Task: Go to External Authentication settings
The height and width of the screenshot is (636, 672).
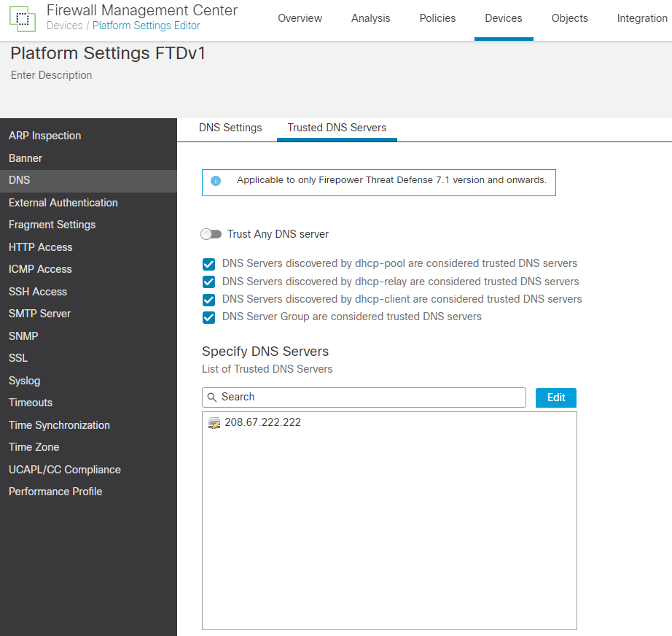Action: 63,203
